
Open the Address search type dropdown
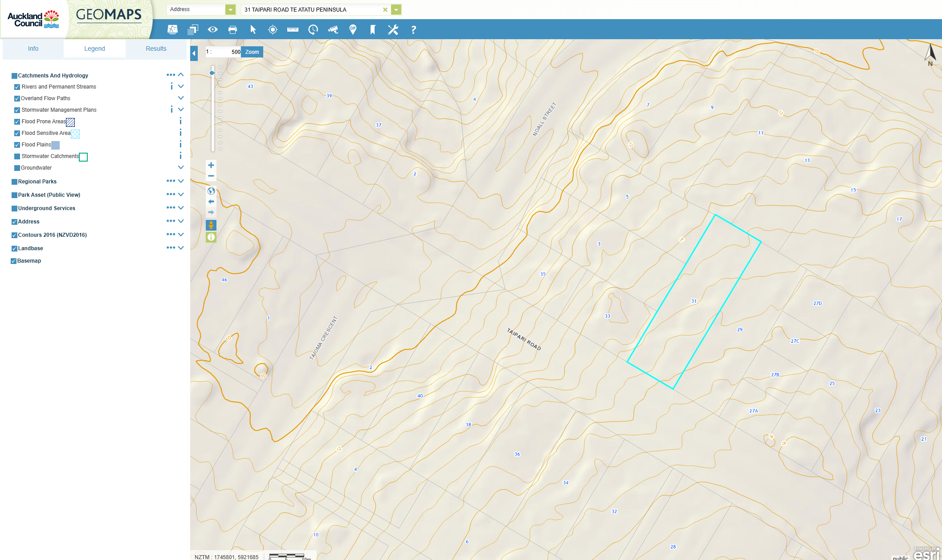click(230, 9)
